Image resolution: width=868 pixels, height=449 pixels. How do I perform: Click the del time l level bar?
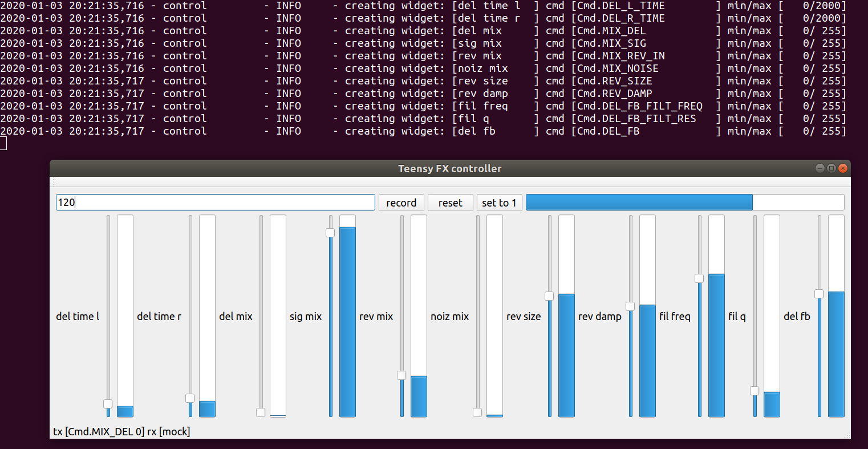pos(125,316)
